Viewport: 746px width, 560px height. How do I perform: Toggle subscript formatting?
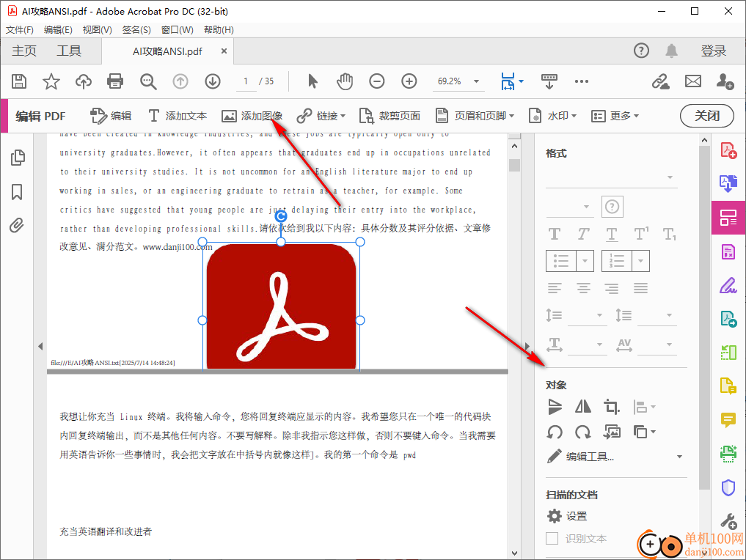pos(670,234)
